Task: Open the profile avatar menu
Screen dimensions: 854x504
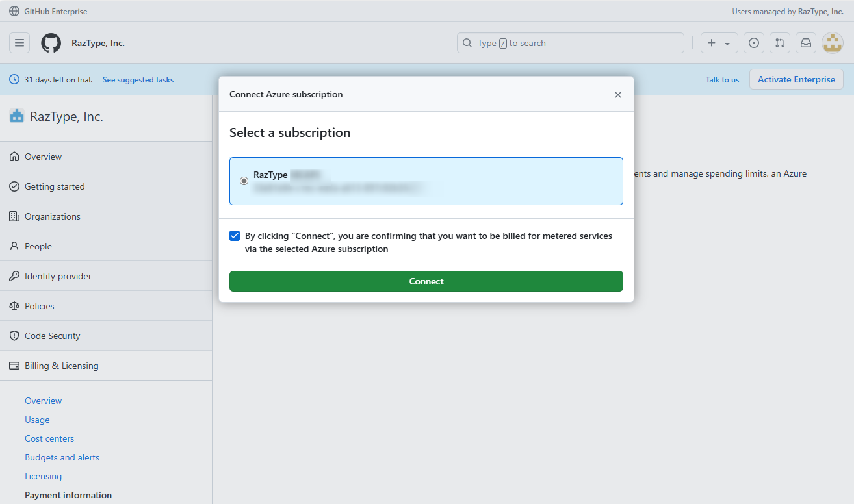Action: coord(833,42)
